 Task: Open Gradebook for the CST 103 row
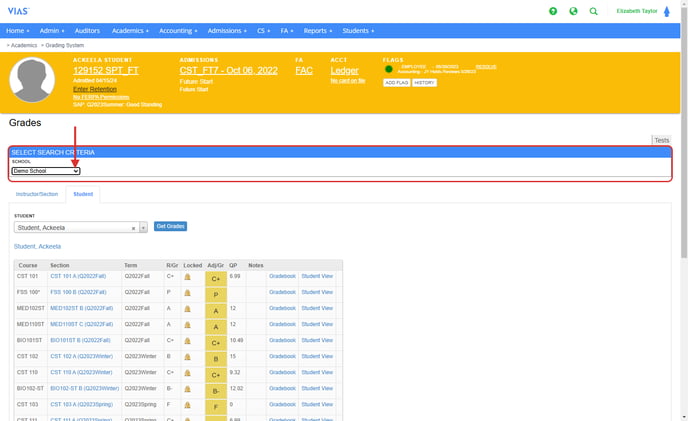click(282, 404)
